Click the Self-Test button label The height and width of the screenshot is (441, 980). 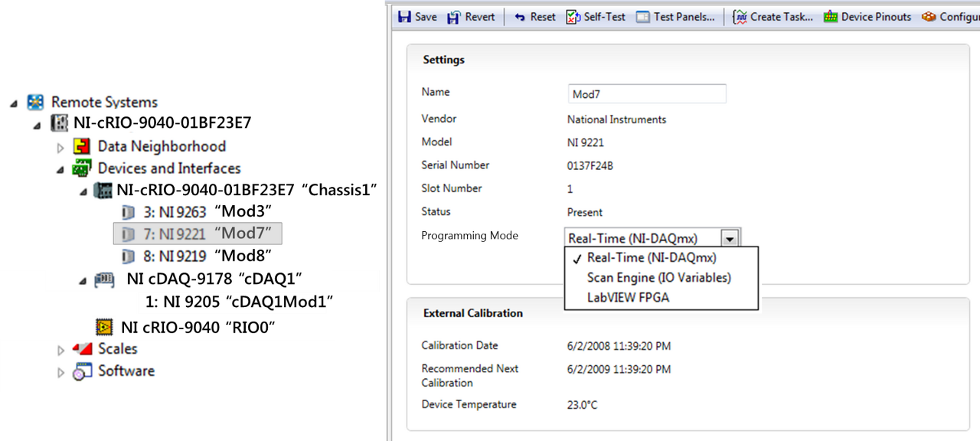(605, 17)
